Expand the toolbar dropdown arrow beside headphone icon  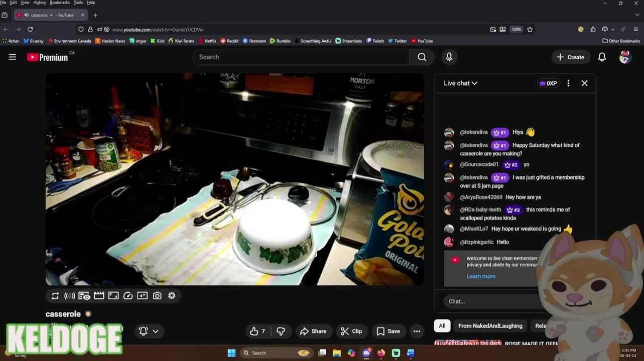[x=613, y=30]
